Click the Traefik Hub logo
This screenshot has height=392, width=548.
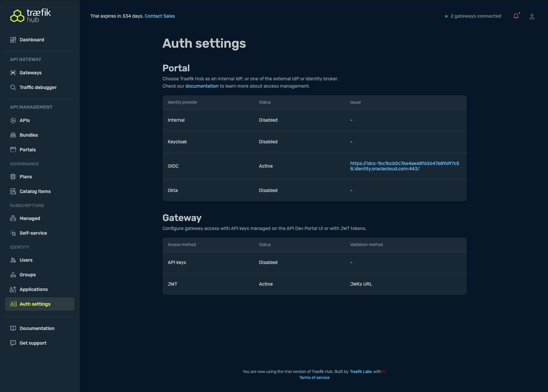(31, 16)
